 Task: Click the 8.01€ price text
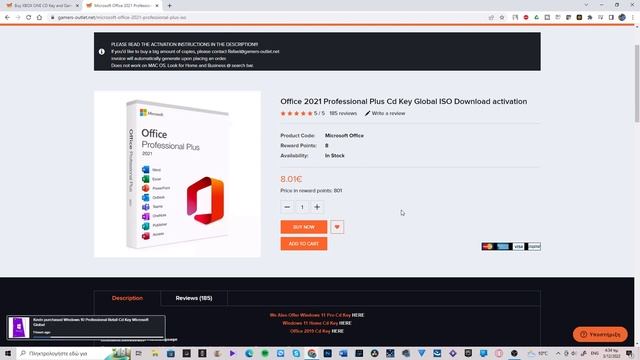click(x=291, y=179)
